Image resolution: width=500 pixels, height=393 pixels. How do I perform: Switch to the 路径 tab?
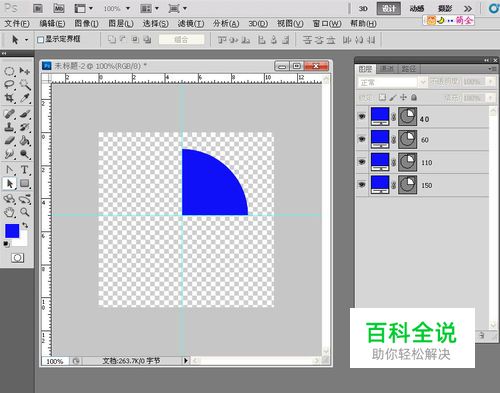coord(408,69)
